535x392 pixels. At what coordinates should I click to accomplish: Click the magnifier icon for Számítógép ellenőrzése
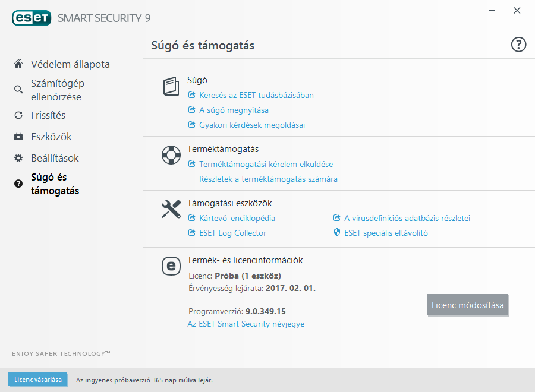click(18, 90)
